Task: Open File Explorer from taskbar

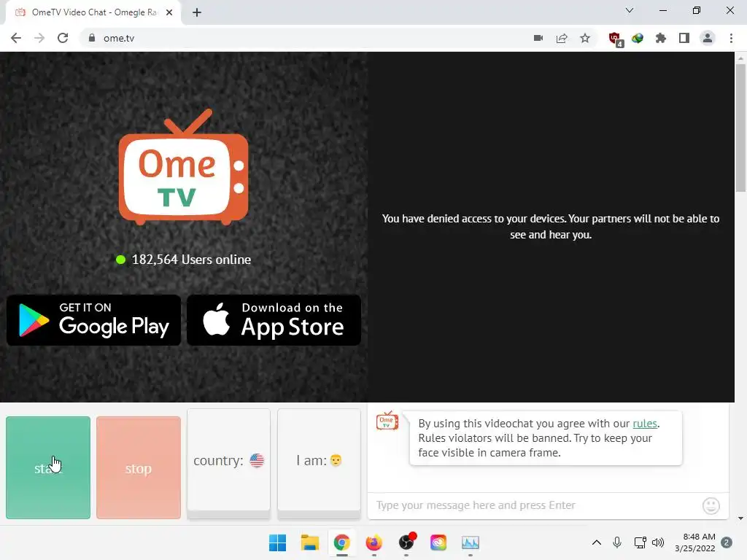Action: coord(309,542)
